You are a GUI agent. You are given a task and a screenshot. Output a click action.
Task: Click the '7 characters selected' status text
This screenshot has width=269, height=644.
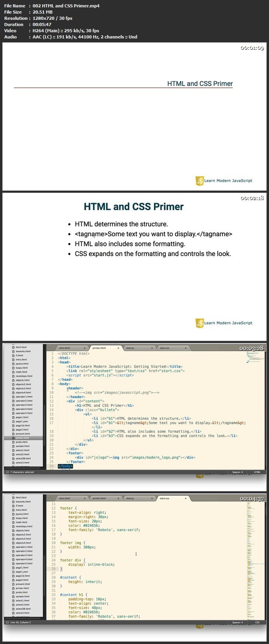22,472
